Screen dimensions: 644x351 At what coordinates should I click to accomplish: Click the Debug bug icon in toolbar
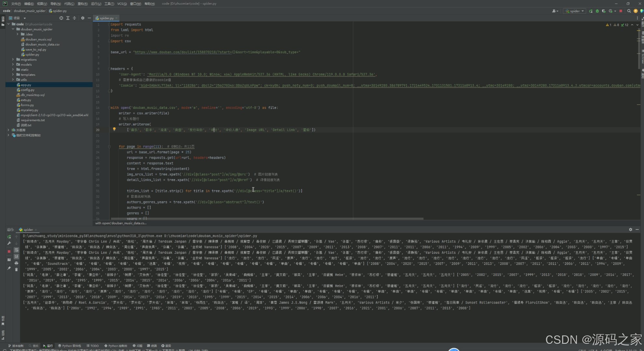[597, 11]
